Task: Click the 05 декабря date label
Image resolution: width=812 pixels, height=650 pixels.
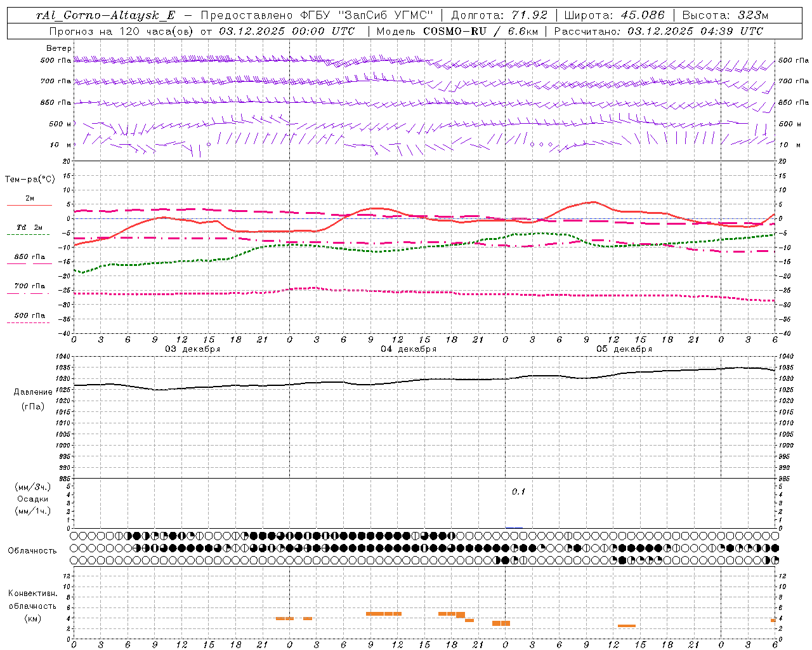Action: click(624, 349)
